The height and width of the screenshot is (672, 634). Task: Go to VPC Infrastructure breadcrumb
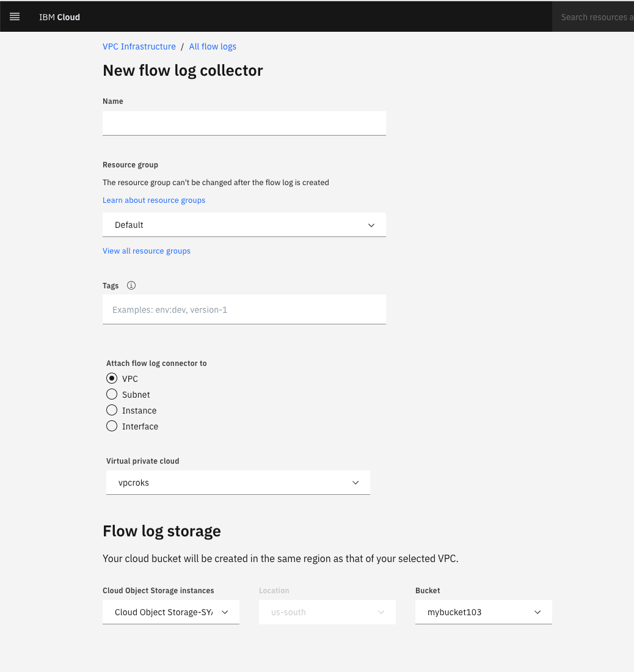pos(139,46)
